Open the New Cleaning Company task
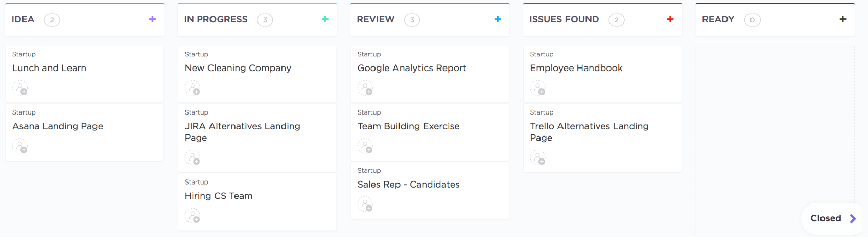868x250 pixels. (238, 68)
